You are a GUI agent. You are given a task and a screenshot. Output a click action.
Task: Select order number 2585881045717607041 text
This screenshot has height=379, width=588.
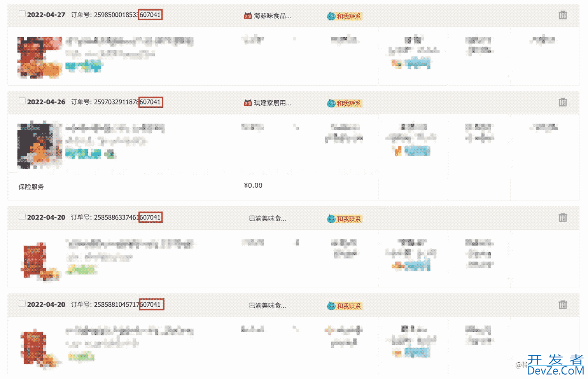click(127, 304)
